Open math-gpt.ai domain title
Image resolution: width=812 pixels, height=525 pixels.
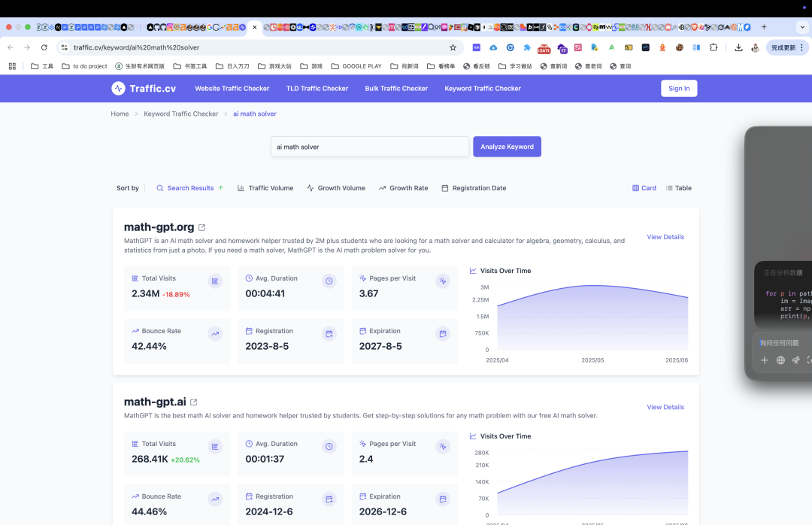(x=155, y=402)
